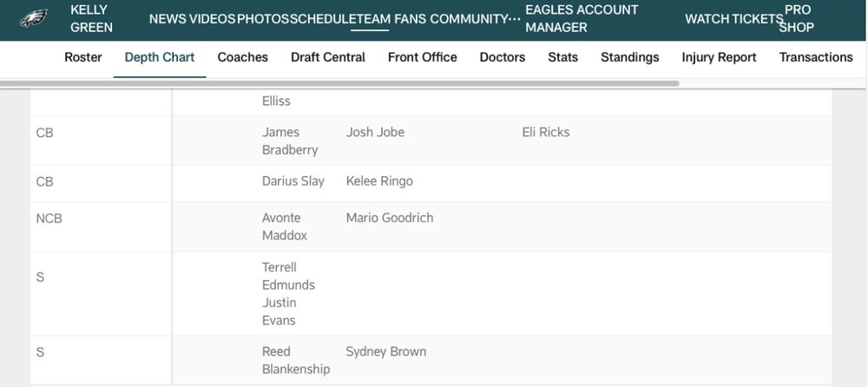Open Eagles Account Manager link
The width and height of the screenshot is (868, 387).
582,18
